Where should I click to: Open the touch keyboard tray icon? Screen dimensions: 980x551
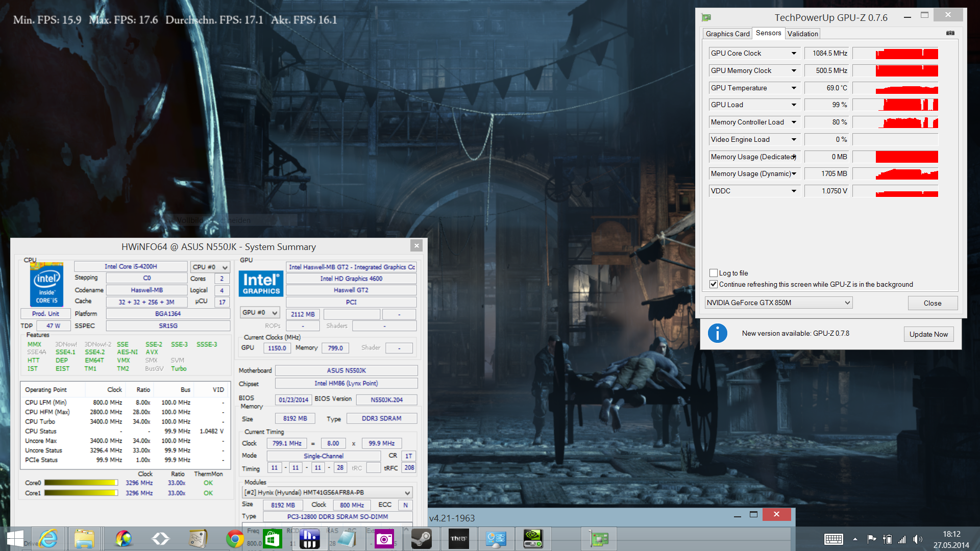coord(834,539)
